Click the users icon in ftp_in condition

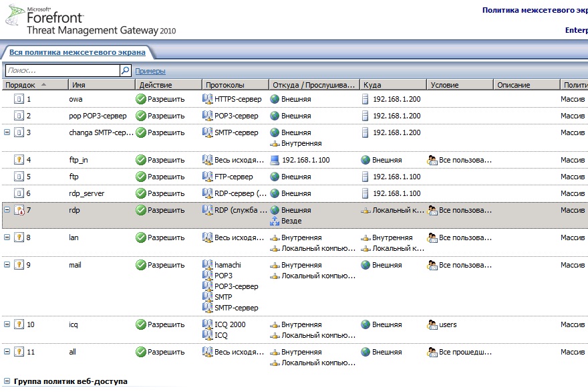432,160
